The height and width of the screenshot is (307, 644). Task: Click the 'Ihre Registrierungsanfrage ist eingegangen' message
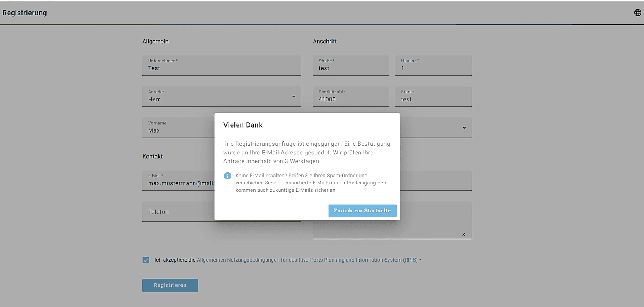[307, 153]
